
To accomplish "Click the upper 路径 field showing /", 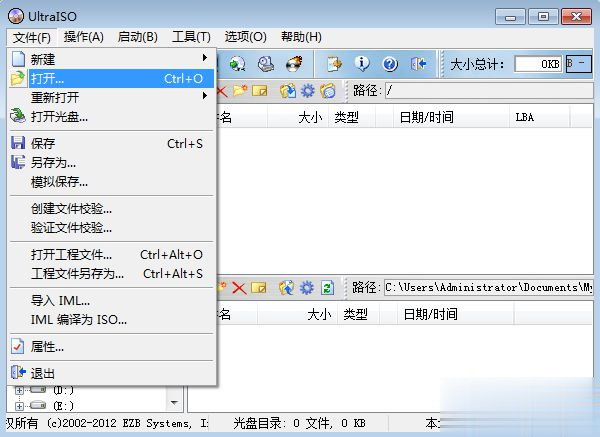I will tap(489, 91).
